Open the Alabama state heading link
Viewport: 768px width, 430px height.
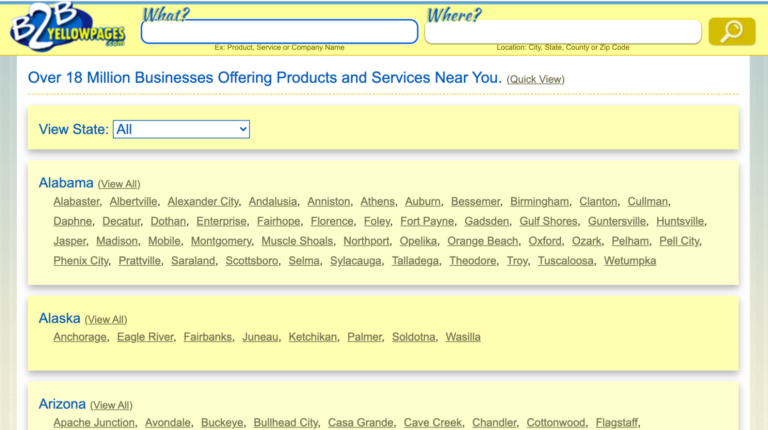click(x=66, y=183)
